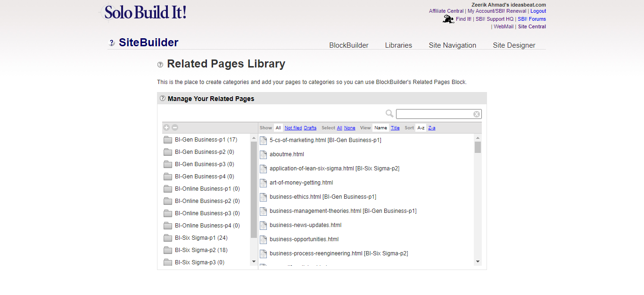Click the category list scroll-up arrow
644x295 pixels.
(254, 138)
